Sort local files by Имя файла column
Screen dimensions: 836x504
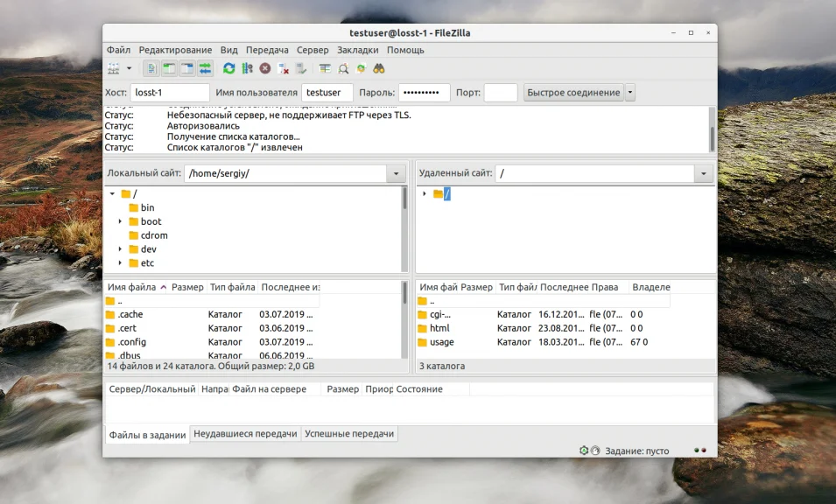[x=131, y=287]
